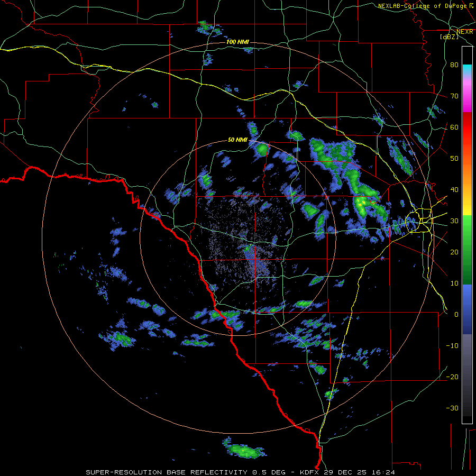Click the 50 value on the dBZ scale
Viewport: 476px width, 476px height.
point(454,159)
